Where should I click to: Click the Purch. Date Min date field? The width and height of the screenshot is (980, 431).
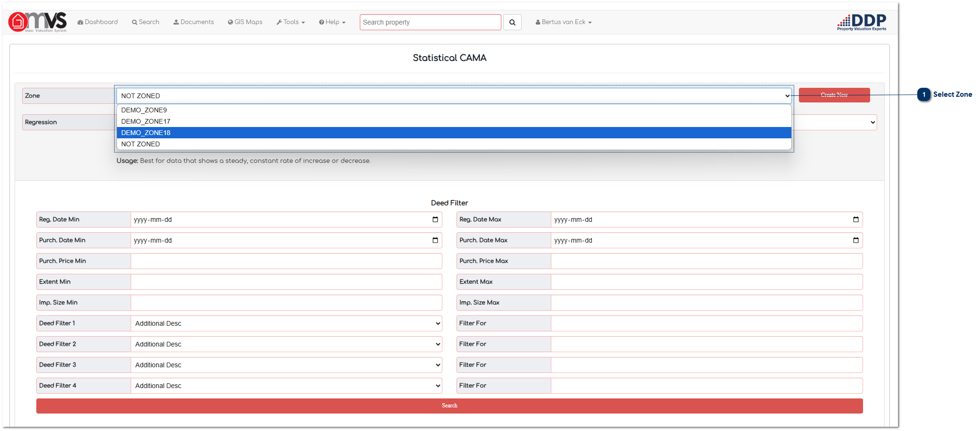pyautogui.click(x=286, y=240)
